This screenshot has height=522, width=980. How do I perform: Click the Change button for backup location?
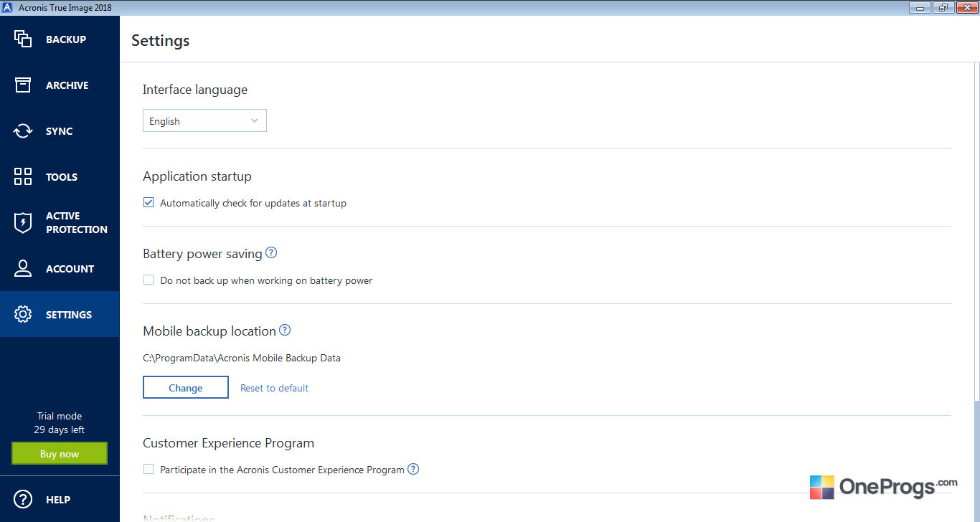tap(186, 388)
